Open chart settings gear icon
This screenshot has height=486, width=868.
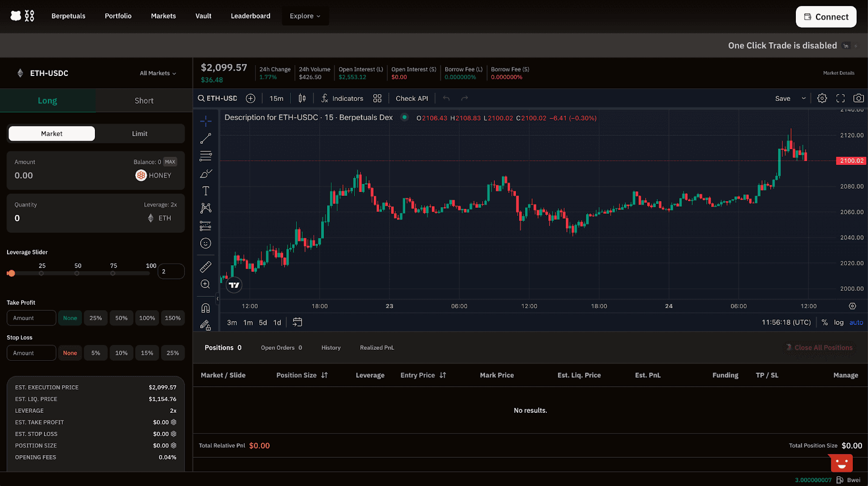(x=822, y=98)
